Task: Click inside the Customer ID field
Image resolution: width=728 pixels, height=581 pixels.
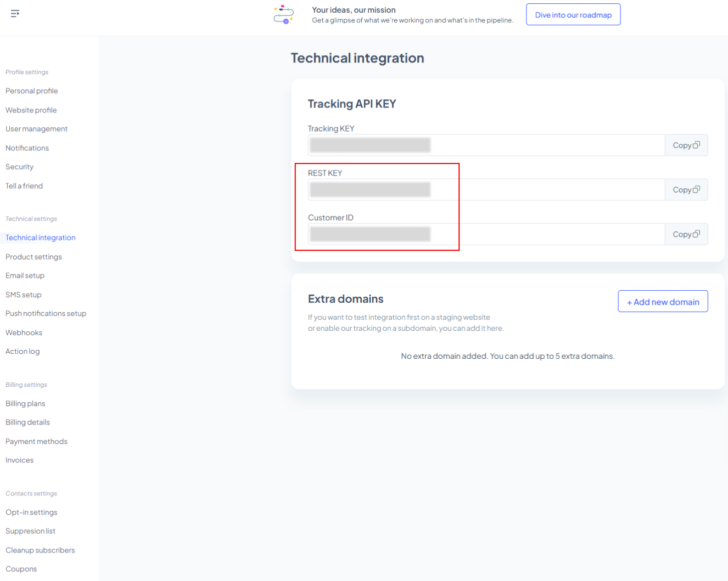Action: pyautogui.click(x=486, y=234)
